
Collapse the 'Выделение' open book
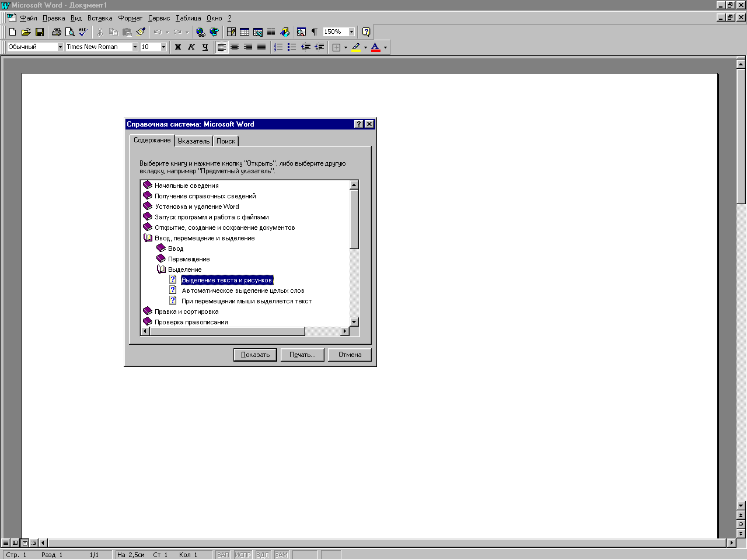(162, 269)
